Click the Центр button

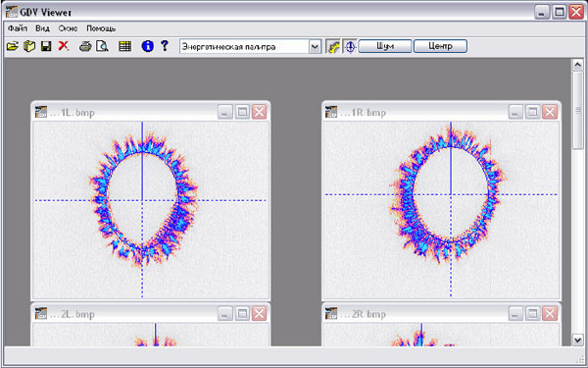(440, 46)
